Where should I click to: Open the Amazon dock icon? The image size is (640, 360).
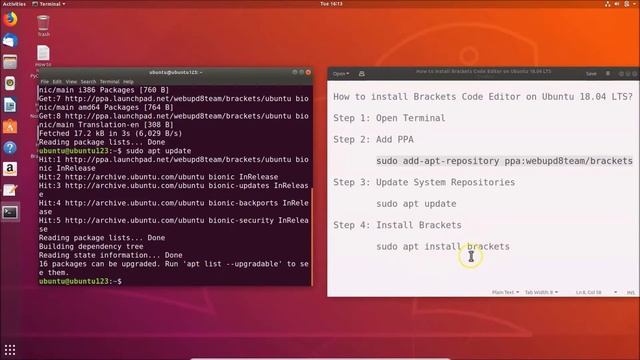10,169
